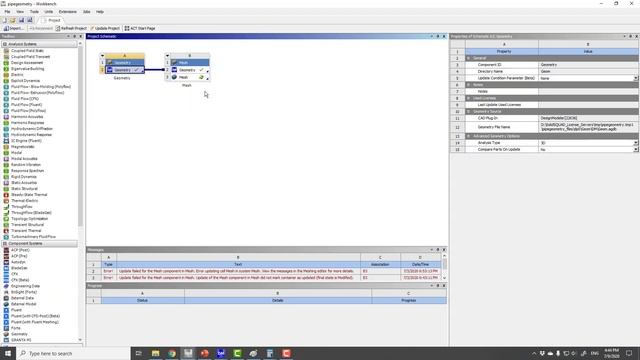640x360 pixels.
Task: Click Update Project button
Action: [x=105, y=28]
